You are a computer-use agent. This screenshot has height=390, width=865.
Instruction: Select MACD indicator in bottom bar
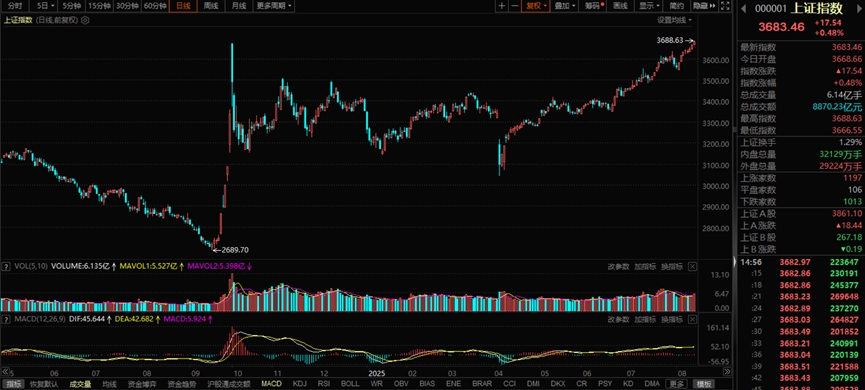coord(271,384)
